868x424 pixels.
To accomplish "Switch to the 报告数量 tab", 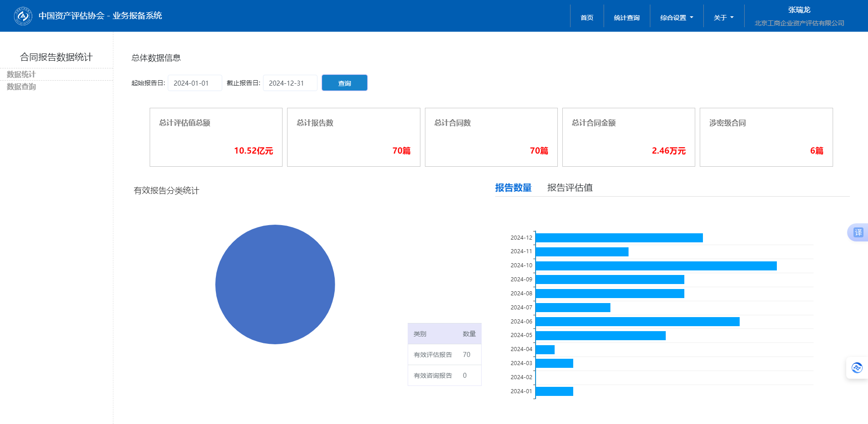I will pos(513,188).
